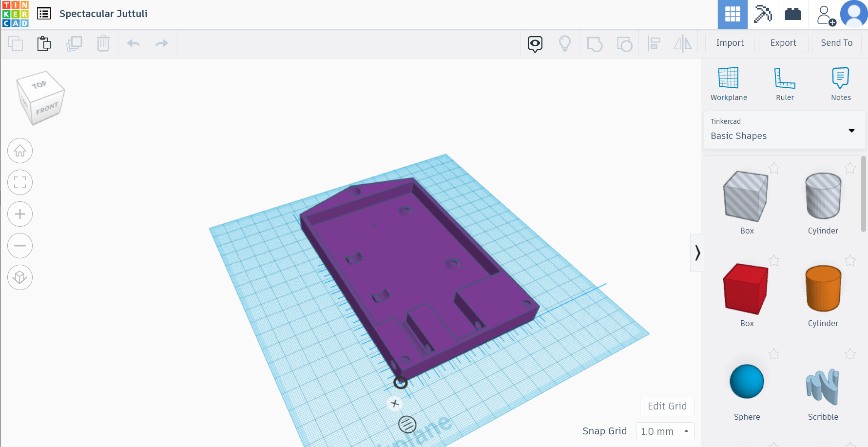
Task: Open the Align tool
Action: pyautogui.click(x=654, y=44)
